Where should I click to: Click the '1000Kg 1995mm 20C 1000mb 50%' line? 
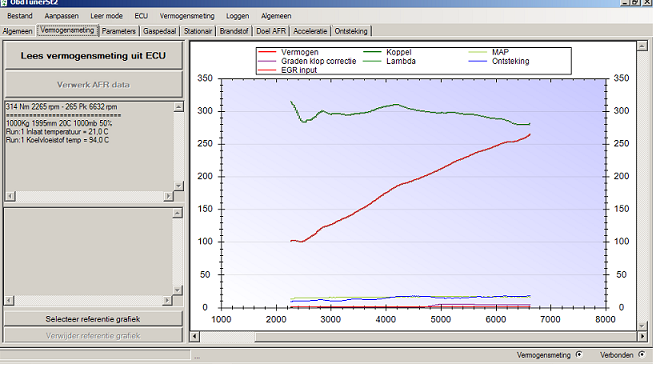click(59, 123)
